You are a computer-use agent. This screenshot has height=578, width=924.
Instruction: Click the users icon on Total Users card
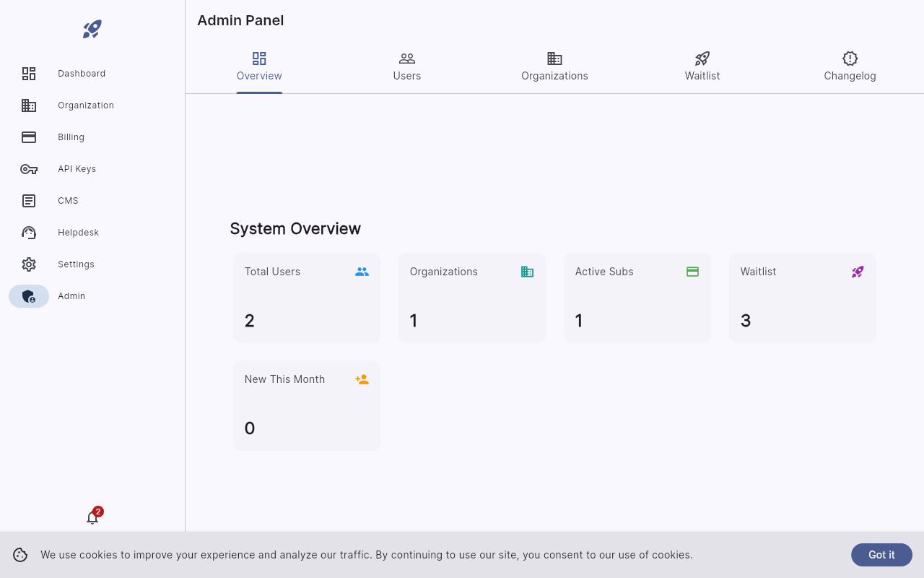[362, 272]
